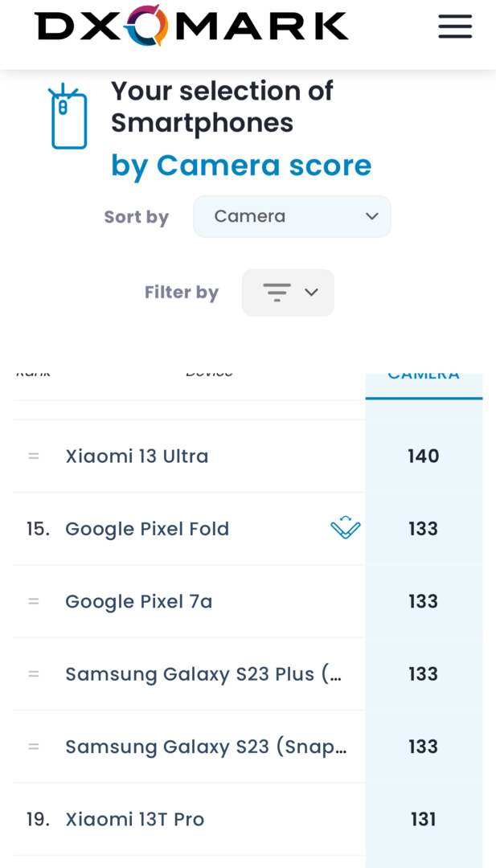The width and height of the screenshot is (496, 868).
Task: Click equal-rank icon beside Samsung Galaxy S23 Plus
Action: 34,674
